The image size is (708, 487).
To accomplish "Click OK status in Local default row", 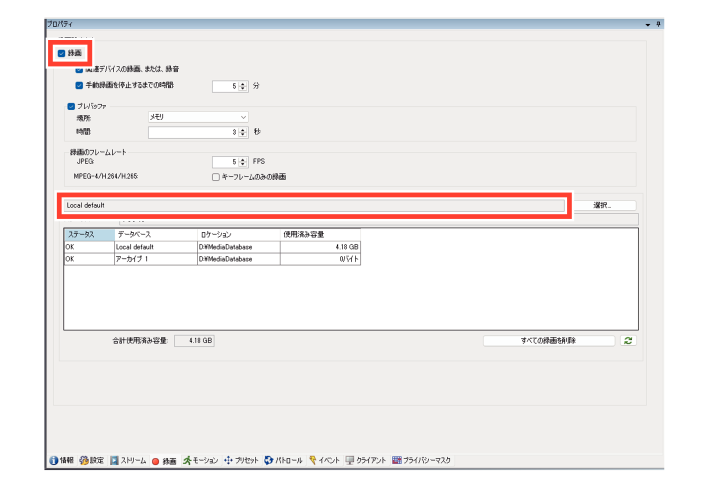I will (x=89, y=247).
